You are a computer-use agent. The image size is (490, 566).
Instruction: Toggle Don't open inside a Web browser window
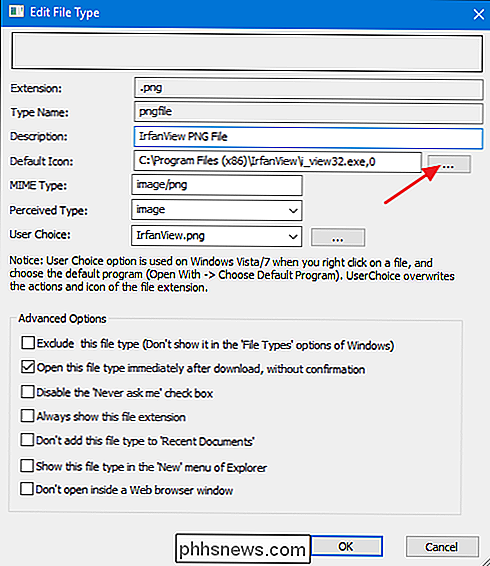[x=27, y=489]
